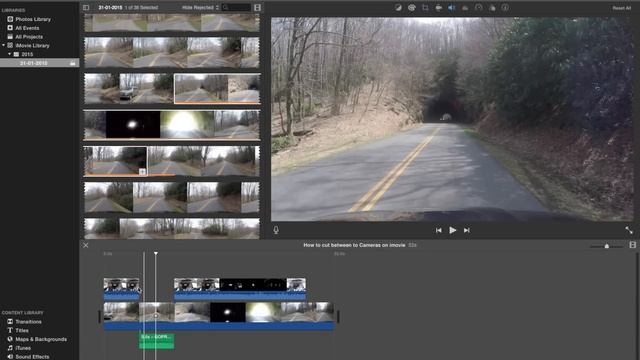Click the timeline playhead marker

pos(156,254)
